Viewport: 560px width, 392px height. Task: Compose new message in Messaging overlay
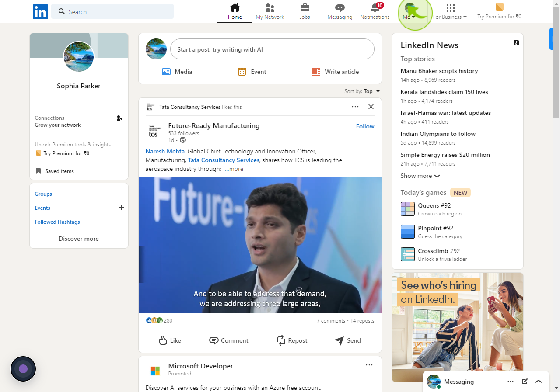pos(525,382)
